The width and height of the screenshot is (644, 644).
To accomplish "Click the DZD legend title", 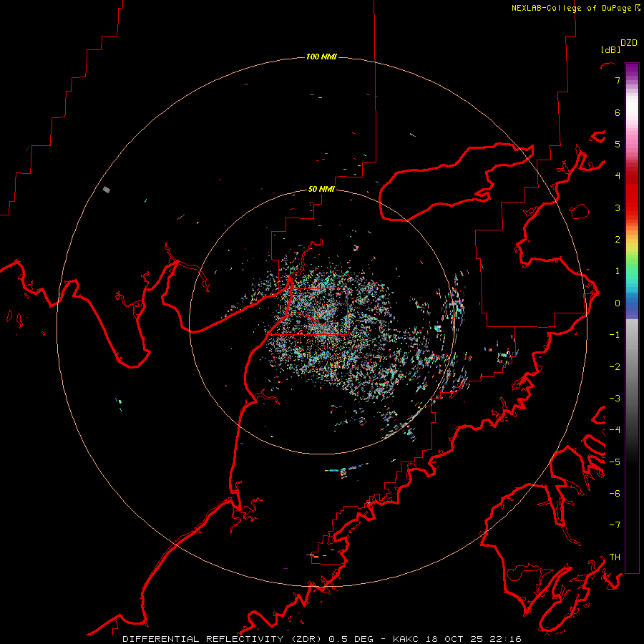I will tap(629, 43).
